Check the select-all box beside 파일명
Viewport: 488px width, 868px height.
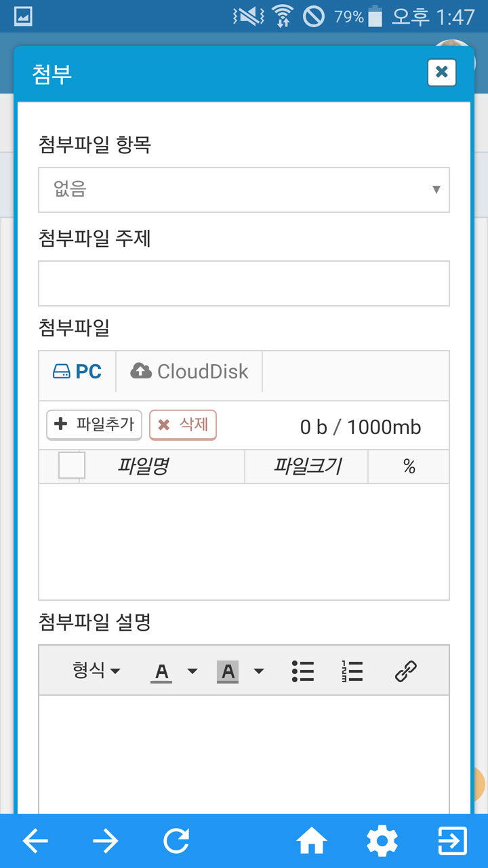[71, 466]
